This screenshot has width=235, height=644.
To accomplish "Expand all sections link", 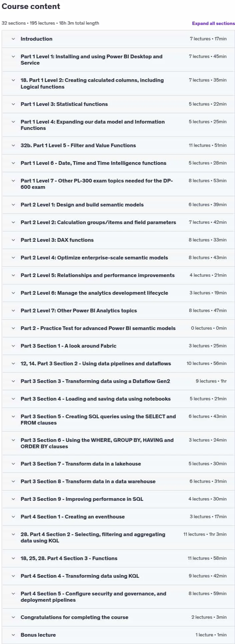I will click(213, 23).
